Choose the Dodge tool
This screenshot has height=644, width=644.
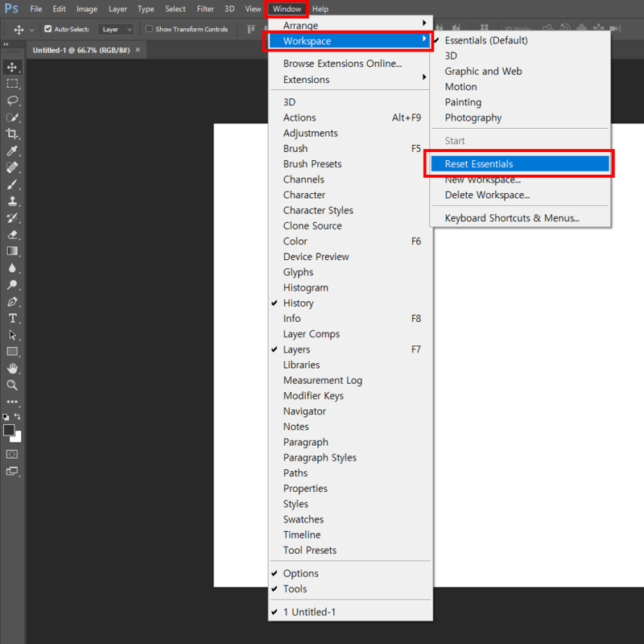point(12,285)
